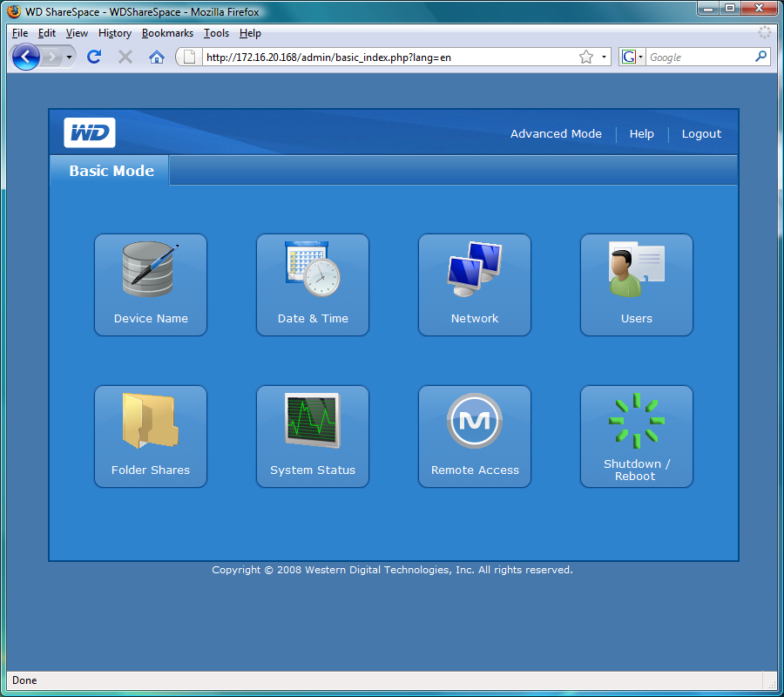Open the Users management icon
The width and height of the screenshot is (784, 697).
tap(637, 285)
